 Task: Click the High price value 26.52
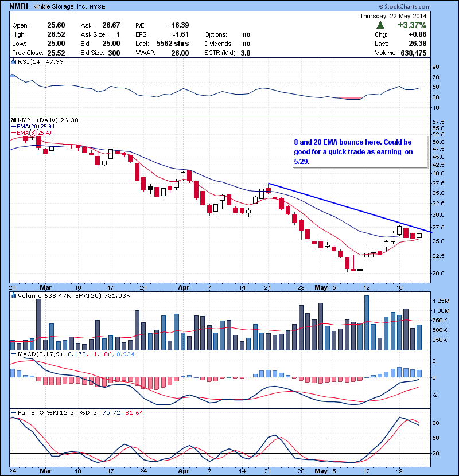[56, 34]
